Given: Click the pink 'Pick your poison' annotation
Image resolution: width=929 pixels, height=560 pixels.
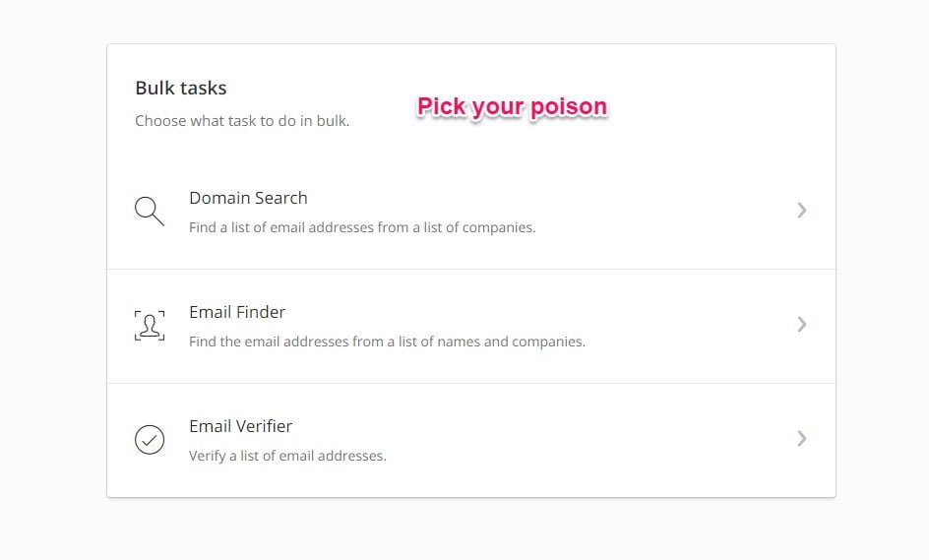Looking at the screenshot, I should pos(513,107).
